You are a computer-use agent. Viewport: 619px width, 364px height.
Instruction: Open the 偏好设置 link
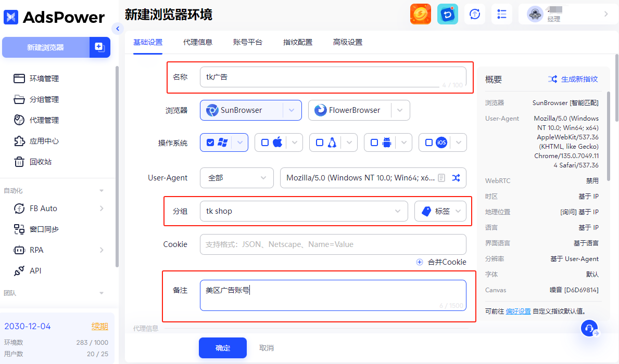click(518, 311)
